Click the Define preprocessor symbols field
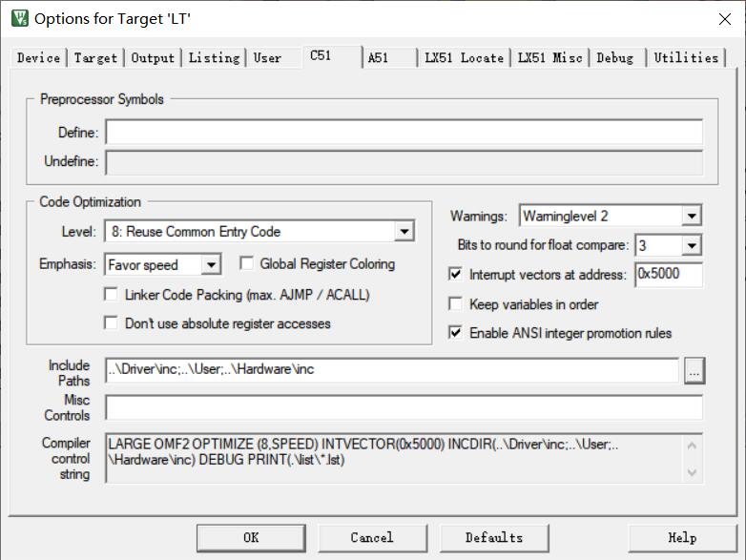 pos(404,132)
